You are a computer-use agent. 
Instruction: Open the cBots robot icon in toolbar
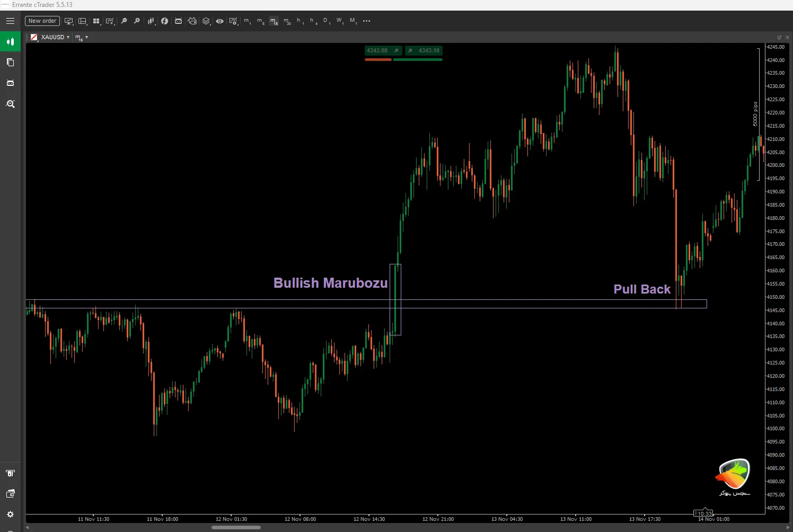coord(178,21)
